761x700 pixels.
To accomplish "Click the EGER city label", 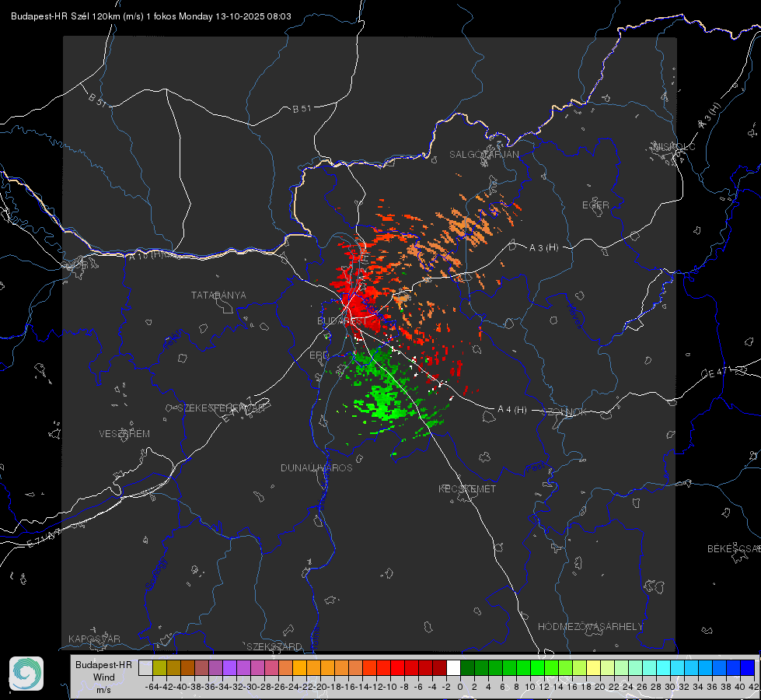I will (x=595, y=205).
